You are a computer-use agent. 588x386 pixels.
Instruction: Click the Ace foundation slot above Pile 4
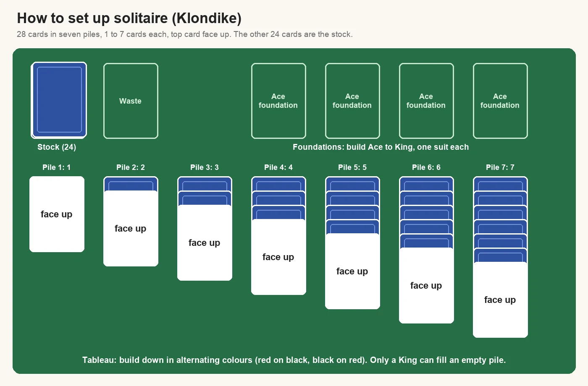point(278,101)
